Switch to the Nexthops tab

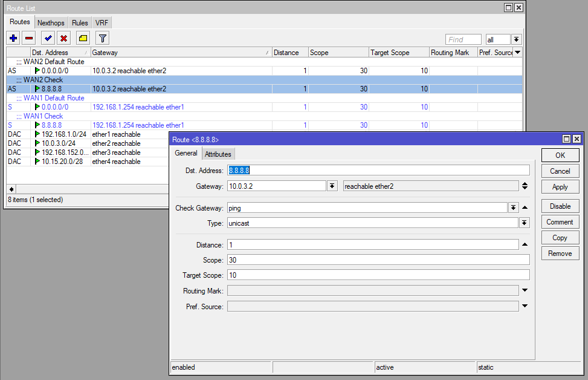[51, 22]
